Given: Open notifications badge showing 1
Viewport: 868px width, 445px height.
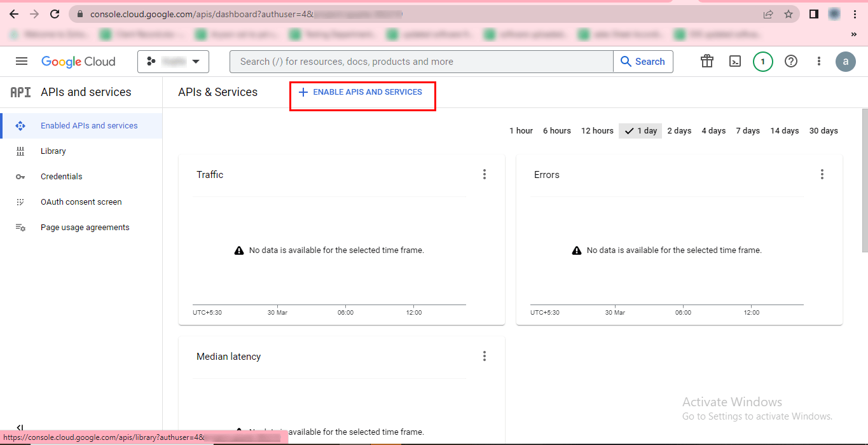Looking at the screenshot, I should 762,62.
